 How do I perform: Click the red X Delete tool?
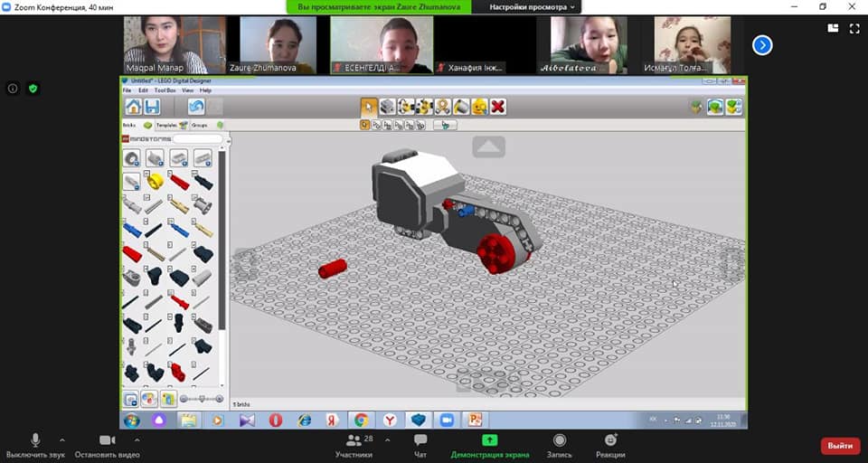(497, 107)
